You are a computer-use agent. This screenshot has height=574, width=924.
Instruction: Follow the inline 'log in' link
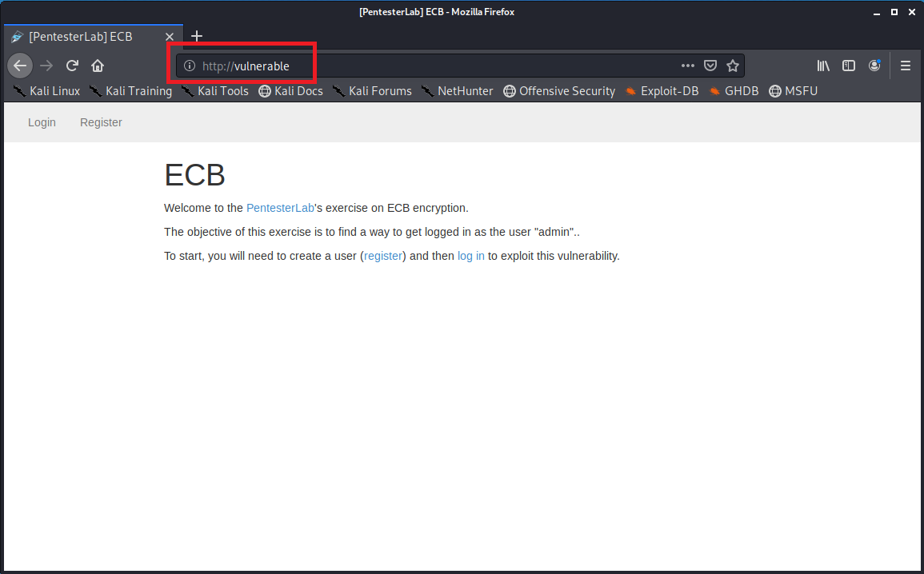(x=471, y=256)
